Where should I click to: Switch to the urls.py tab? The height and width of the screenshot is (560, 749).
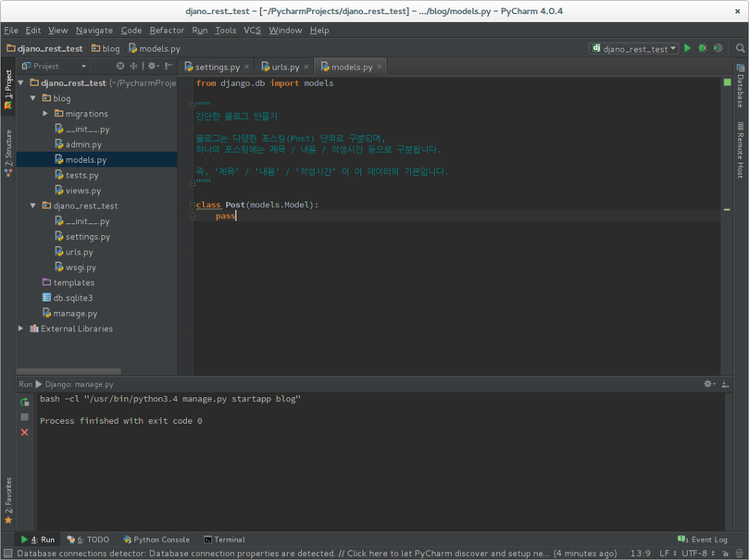[x=285, y=67]
